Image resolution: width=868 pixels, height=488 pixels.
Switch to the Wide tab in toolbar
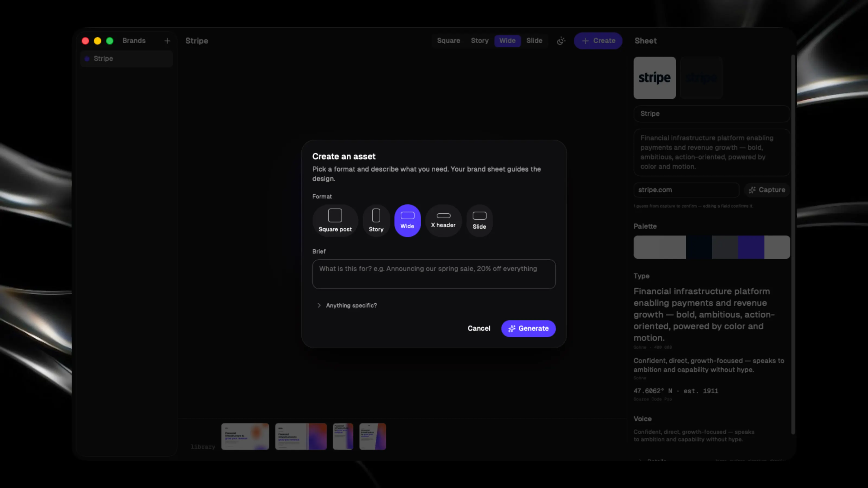[507, 41]
